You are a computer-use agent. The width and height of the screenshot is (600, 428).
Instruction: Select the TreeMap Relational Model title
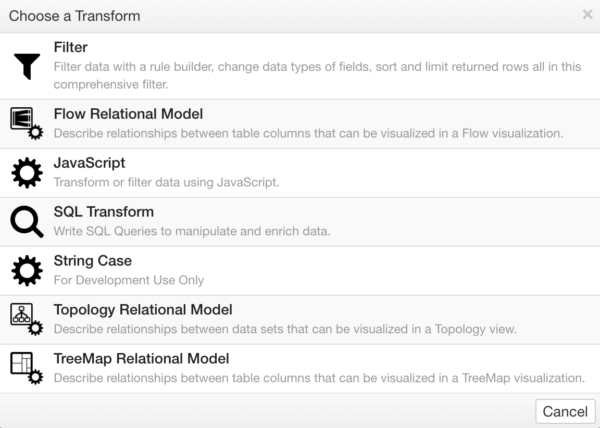coord(141,358)
